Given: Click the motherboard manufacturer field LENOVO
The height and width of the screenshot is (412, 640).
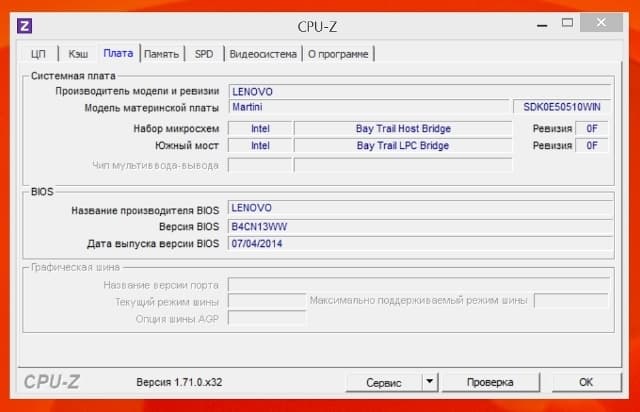Looking at the screenshot, I should tap(420, 91).
